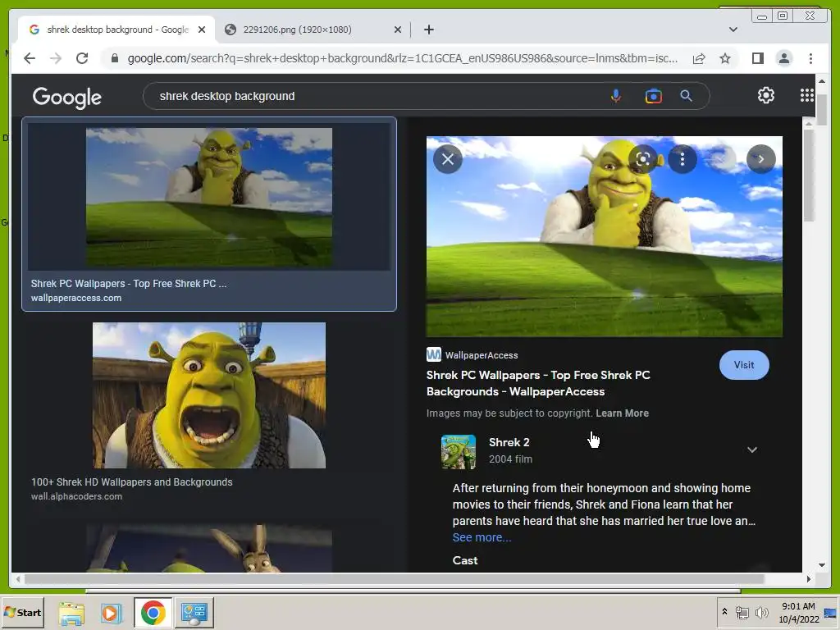Image resolution: width=840 pixels, height=630 pixels.
Task: Open Google Lens on the preview image
Action: (643, 159)
